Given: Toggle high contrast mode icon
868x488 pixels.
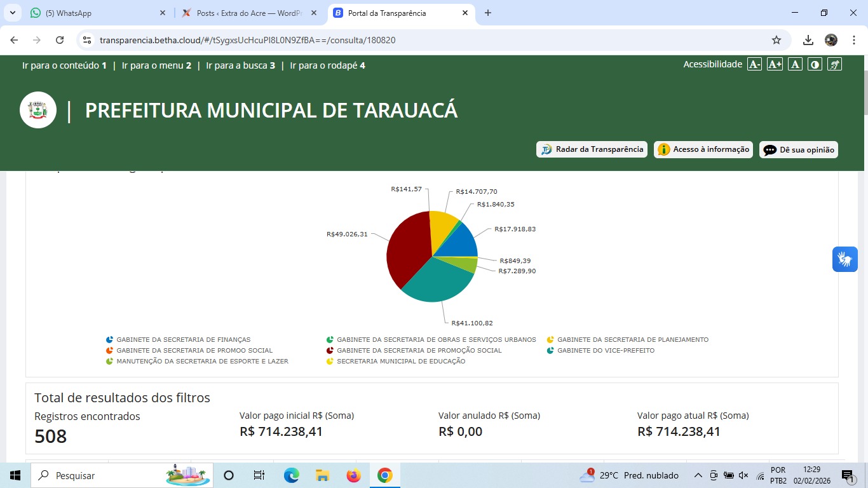Looking at the screenshot, I should [x=815, y=64].
